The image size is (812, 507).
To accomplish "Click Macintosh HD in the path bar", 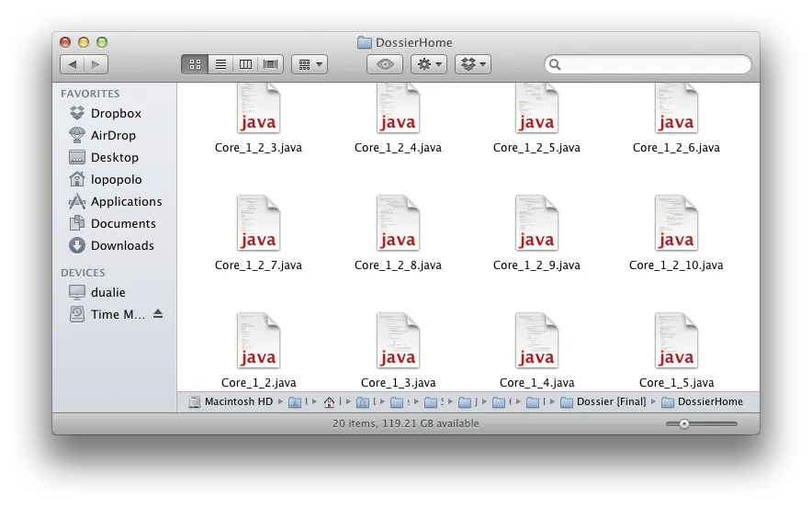I will pos(231,401).
